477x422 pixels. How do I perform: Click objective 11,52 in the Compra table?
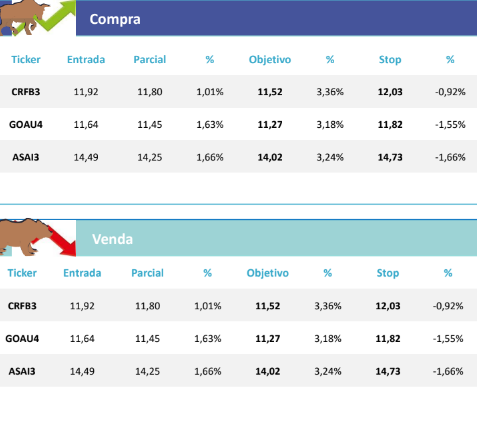(270, 92)
